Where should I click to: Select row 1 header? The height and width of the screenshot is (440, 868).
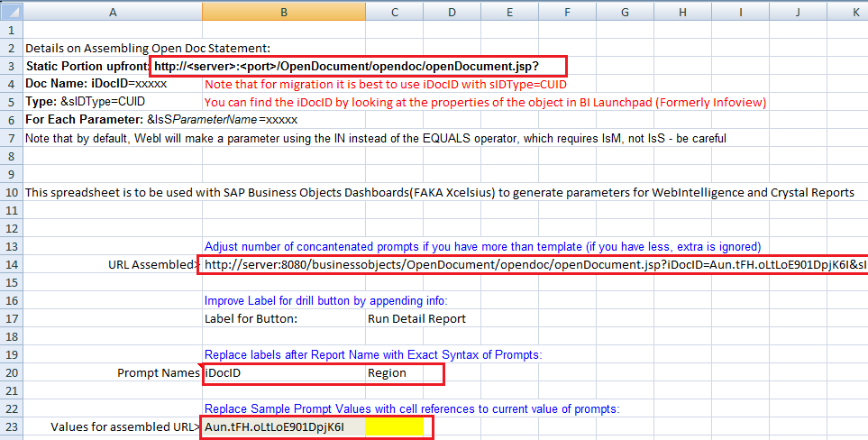pyautogui.click(x=12, y=30)
